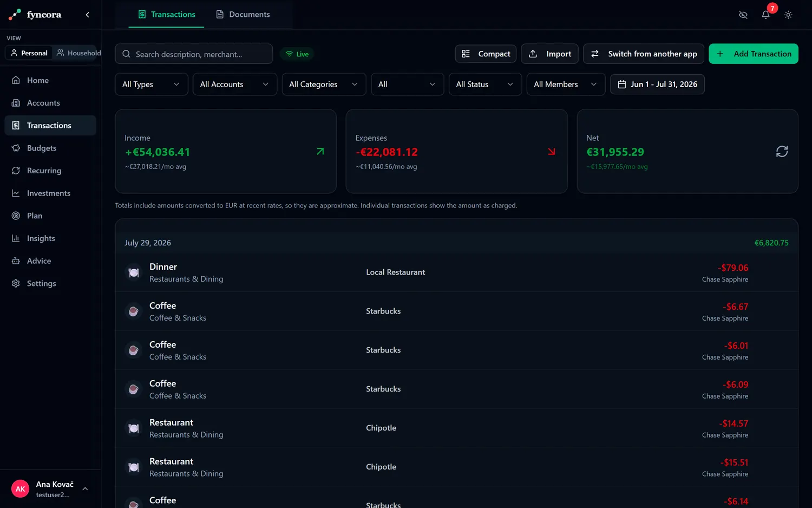Select Transactions sidebar item
This screenshot has height=508, width=812.
50,126
